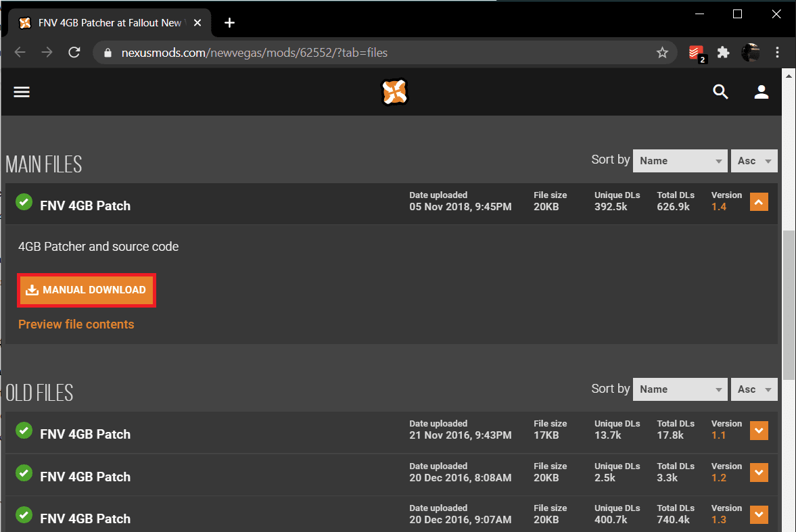The width and height of the screenshot is (796, 532).
Task: Open the site search magnifier
Action: coord(720,92)
